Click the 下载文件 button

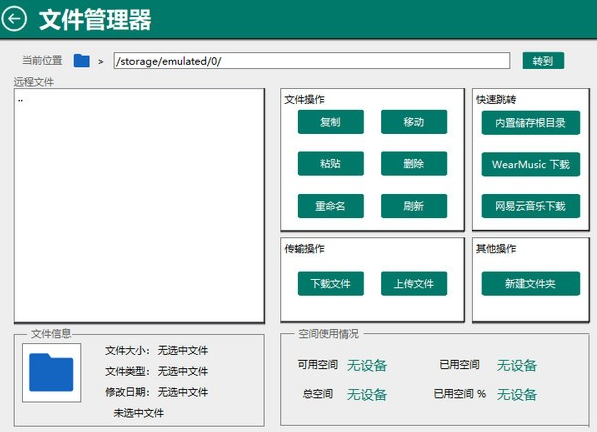[x=330, y=284]
